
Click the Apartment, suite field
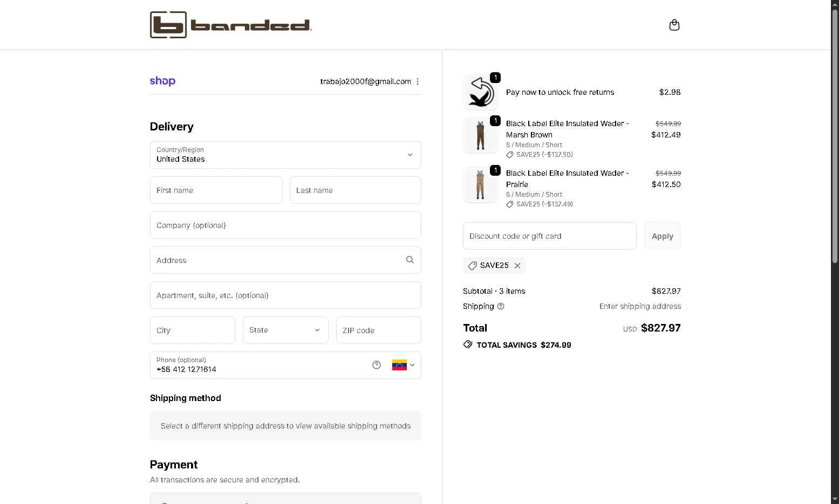[x=285, y=295]
